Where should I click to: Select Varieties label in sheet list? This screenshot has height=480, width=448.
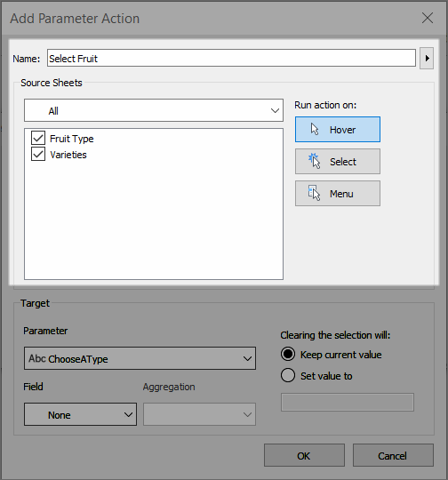click(x=68, y=155)
